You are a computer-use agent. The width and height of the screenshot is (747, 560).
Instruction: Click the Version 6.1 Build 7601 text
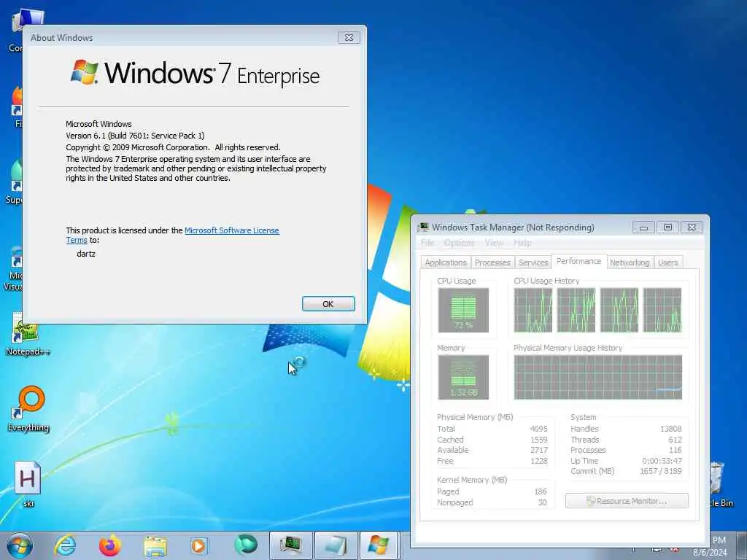click(x=135, y=136)
